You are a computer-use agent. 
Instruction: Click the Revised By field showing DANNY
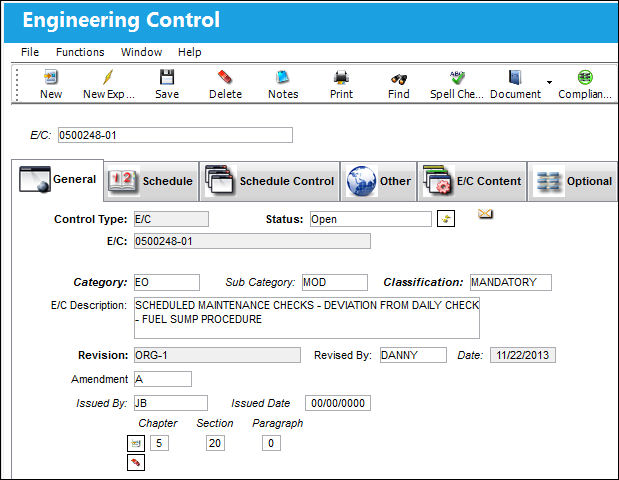click(413, 355)
